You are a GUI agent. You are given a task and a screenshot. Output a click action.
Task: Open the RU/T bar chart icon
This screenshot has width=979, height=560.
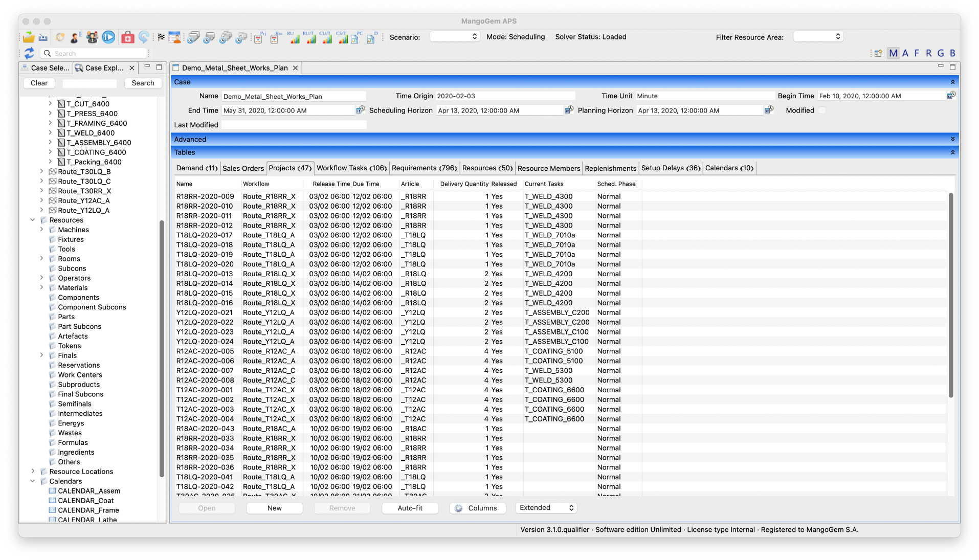click(x=309, y=37)
